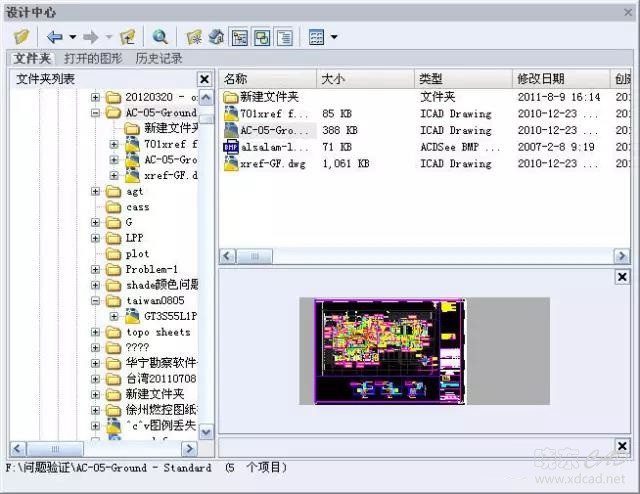Viewport: 640px width, 494px height.
Task: Sort files by 修改日期 column header
Action: tap(540, 79)
